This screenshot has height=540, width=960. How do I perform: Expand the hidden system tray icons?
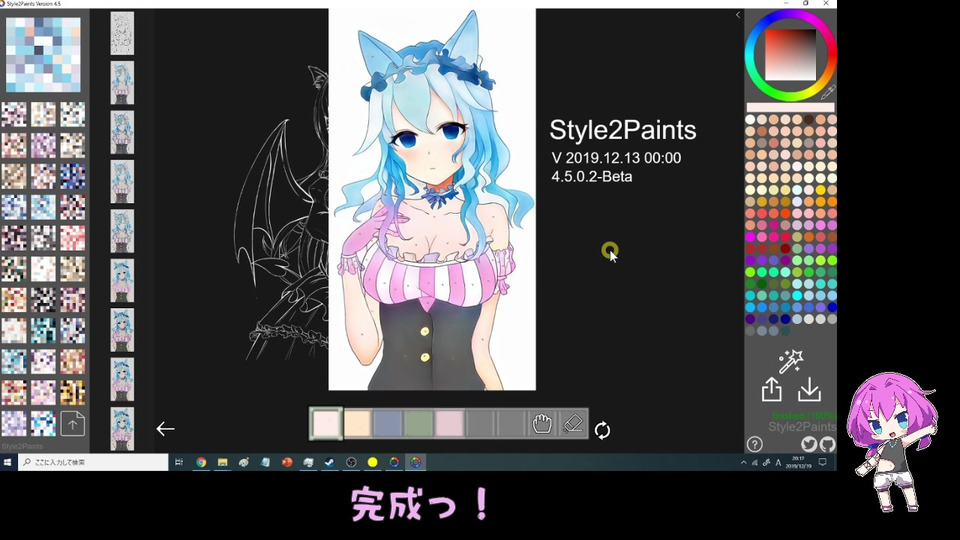(744, 462)
